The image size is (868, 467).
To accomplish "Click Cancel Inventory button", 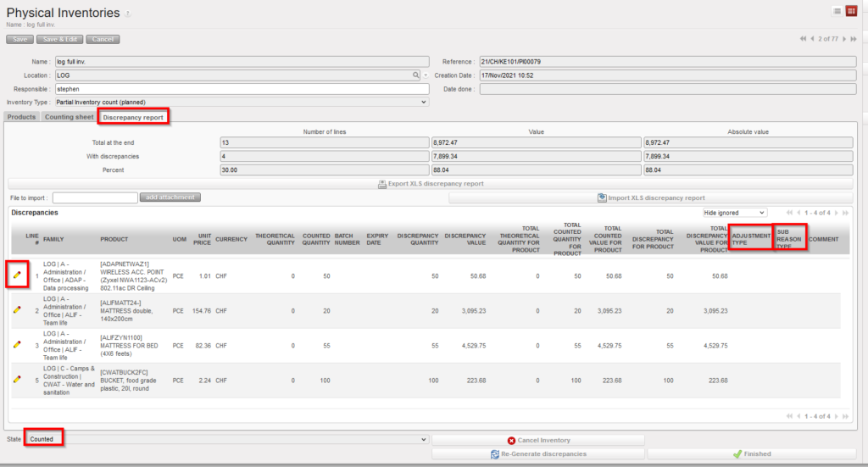I will [538, 440].
